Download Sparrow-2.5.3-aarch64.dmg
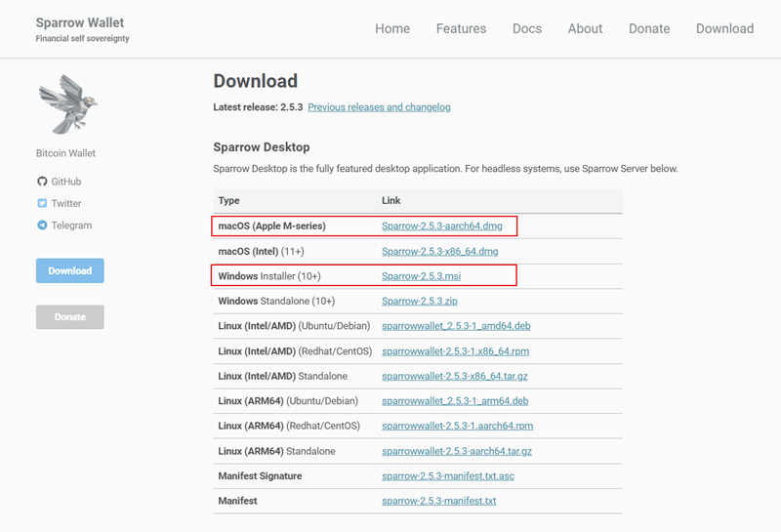The height and width of the screenshot is (532, 781). click(x=442, y=226)
